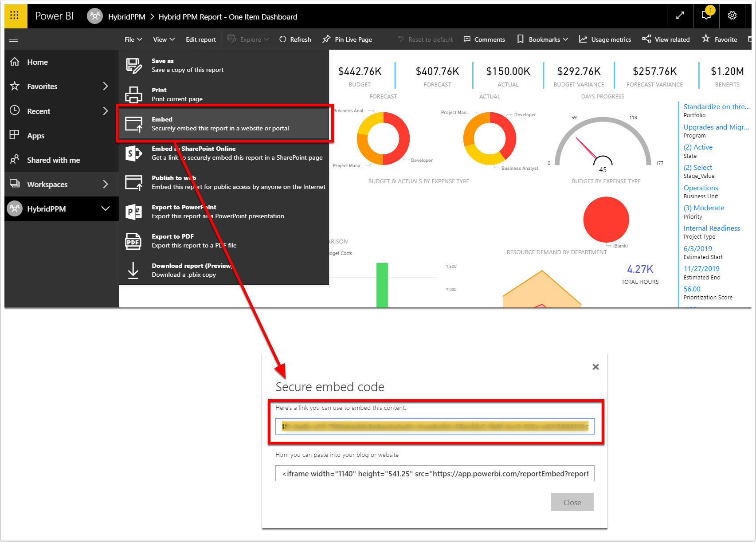
Task: Open Standardize on thre... portfolio link
Action: pos(716,106)
